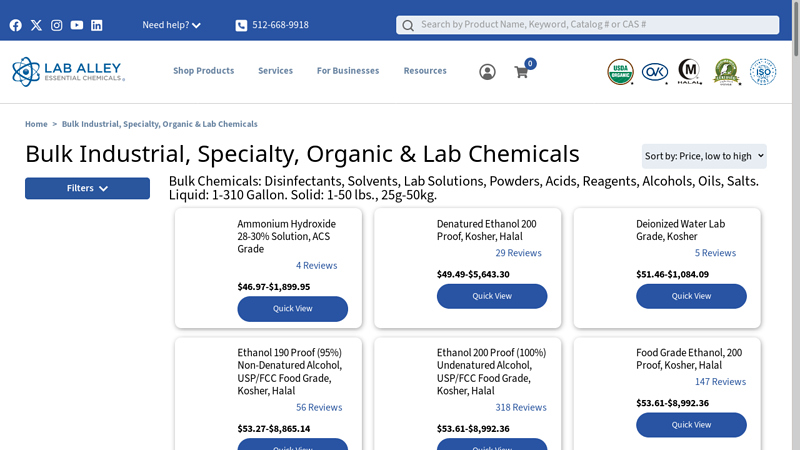Viewport: 800px width, 450px height.
Task: Quick View Denatured Ethanol 200 Proof
Action: coord(492,296)
